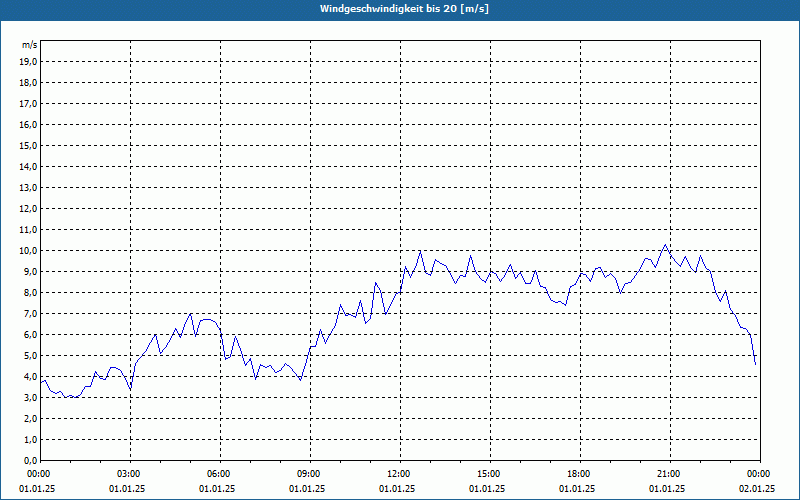
Task: Click the '01.01.25' date beneath '12:00'
Action: tap(397, 489)
